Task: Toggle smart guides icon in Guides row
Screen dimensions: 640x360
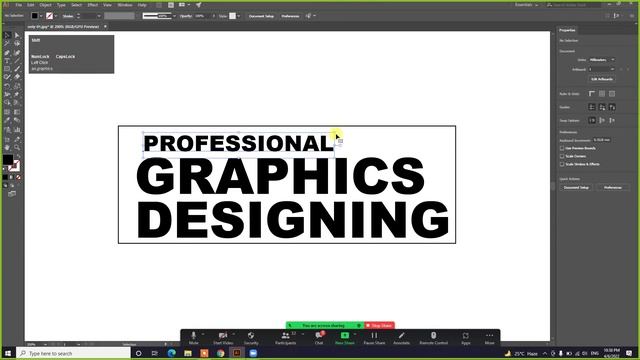Action: tap(612, 107)
